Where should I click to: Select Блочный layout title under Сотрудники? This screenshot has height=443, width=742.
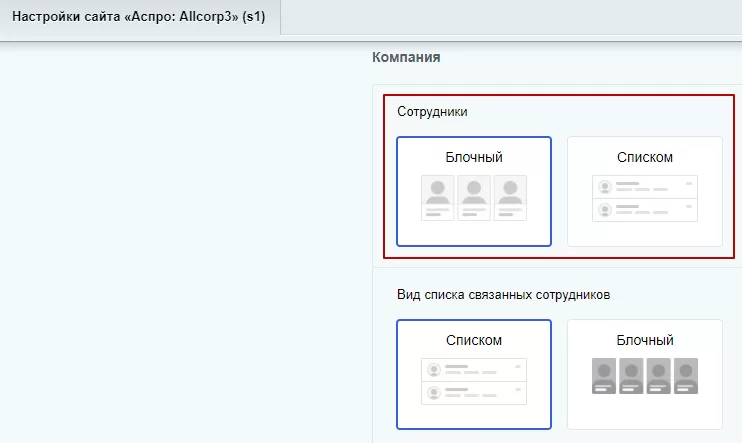pos(474,157)
